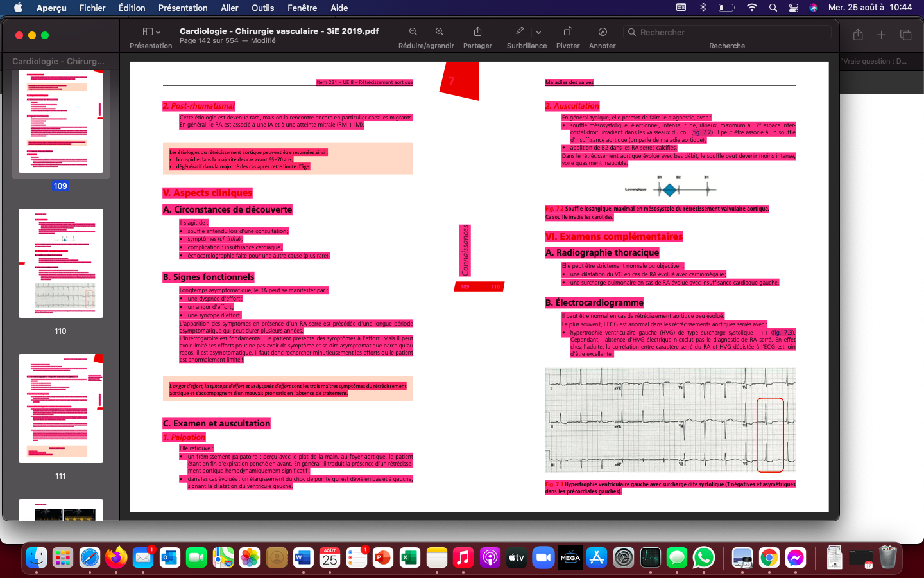The height and width of the screenshot is (578, 924).
Task: Click the Bluetooth icon in the menu bar
Action: 703,8
